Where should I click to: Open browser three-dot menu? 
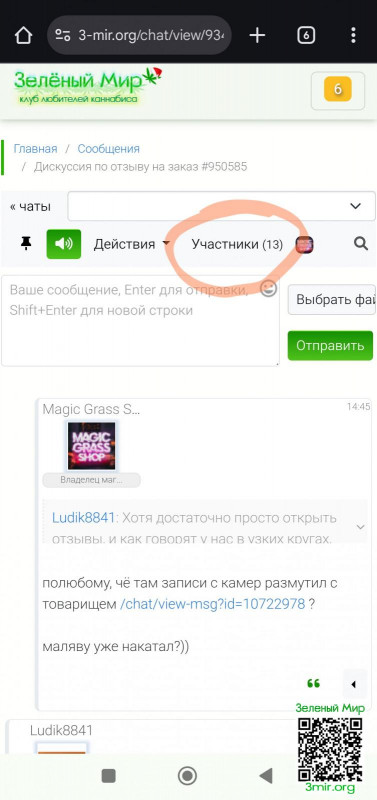[353, 35]
